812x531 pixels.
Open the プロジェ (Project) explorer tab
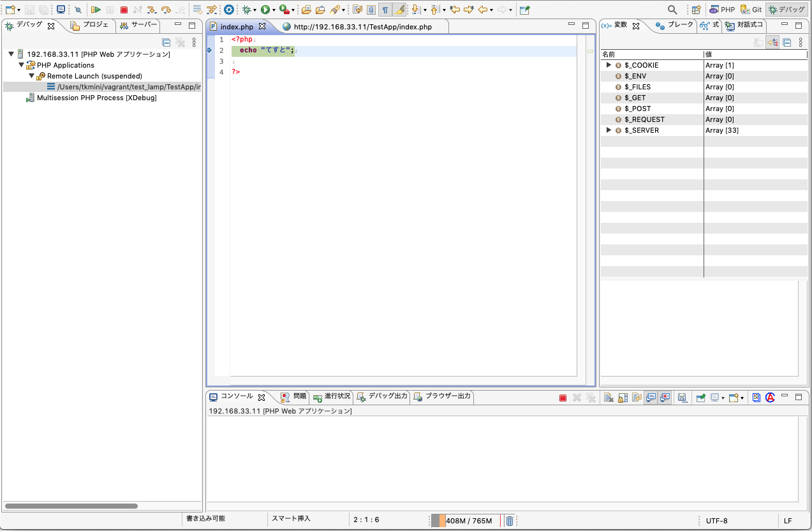[x=90, y=26]
